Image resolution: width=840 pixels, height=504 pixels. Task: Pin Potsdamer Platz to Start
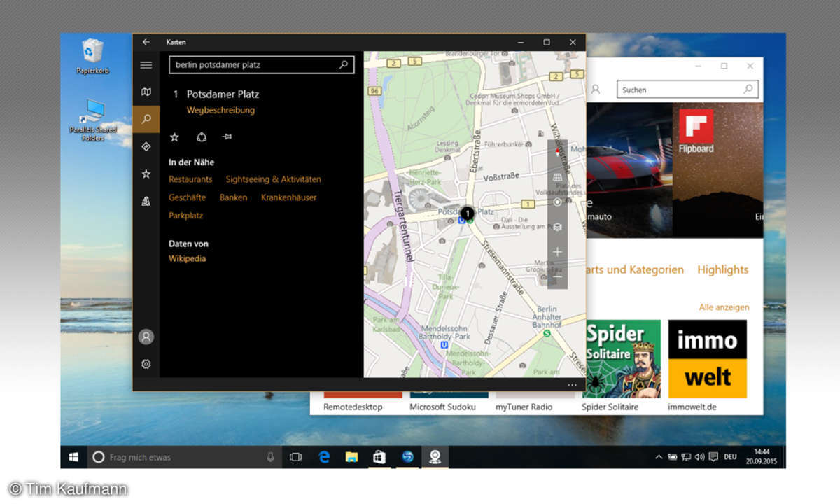227,137
